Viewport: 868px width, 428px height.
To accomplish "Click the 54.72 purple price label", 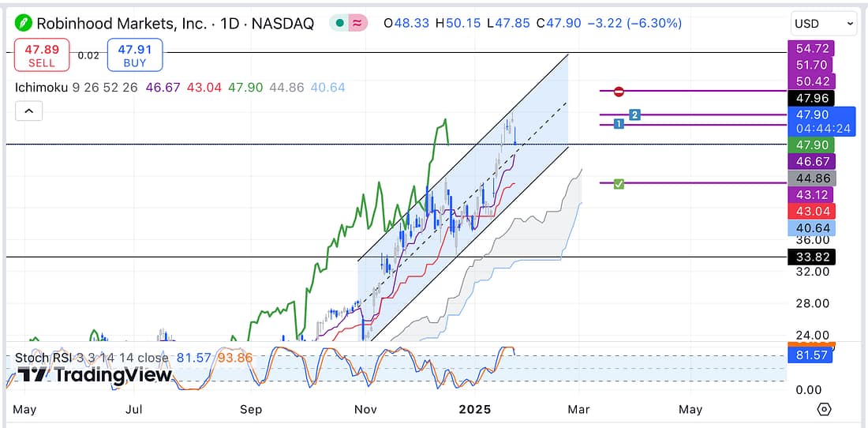I will (810, 49).
